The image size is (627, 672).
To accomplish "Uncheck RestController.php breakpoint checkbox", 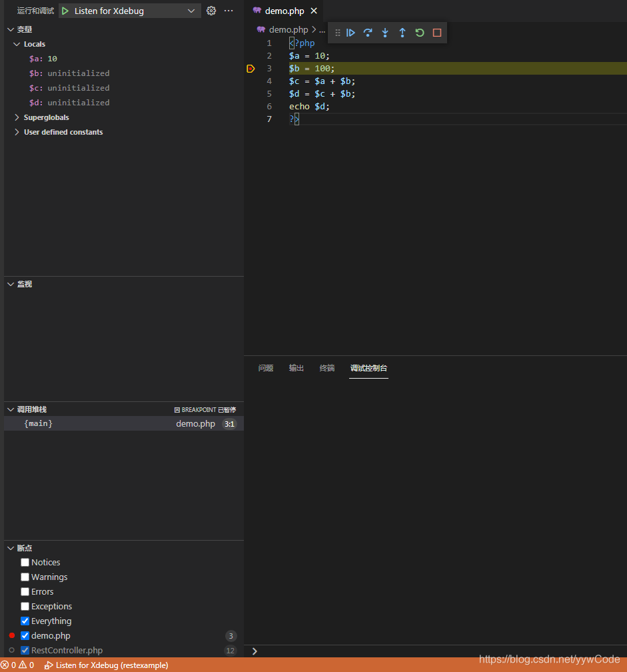I will click(25, 650).
